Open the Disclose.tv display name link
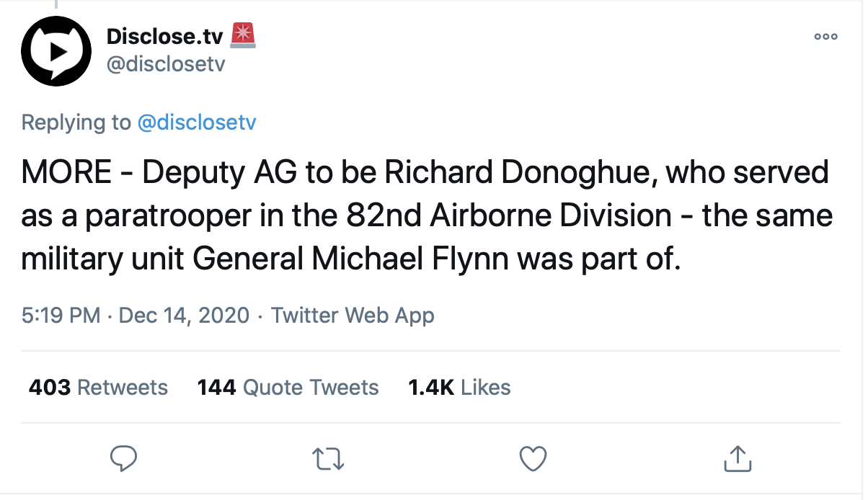868x500 pixels. point(165,35)
